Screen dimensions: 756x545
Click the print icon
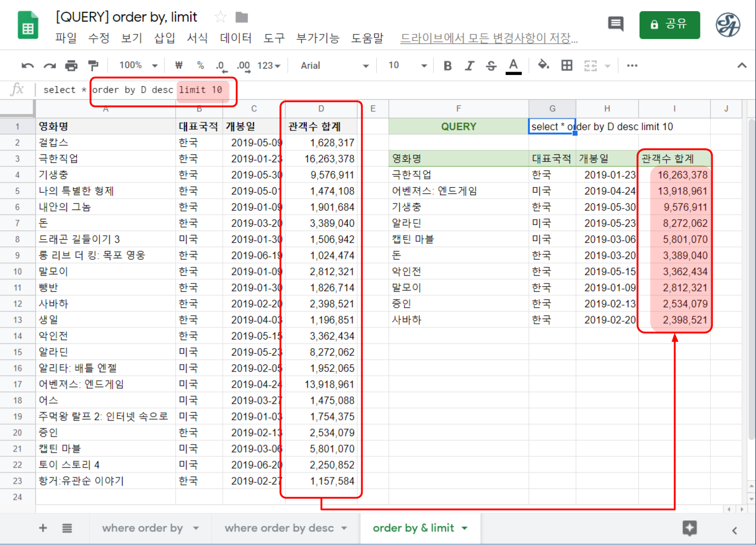[x=71, y=66]
